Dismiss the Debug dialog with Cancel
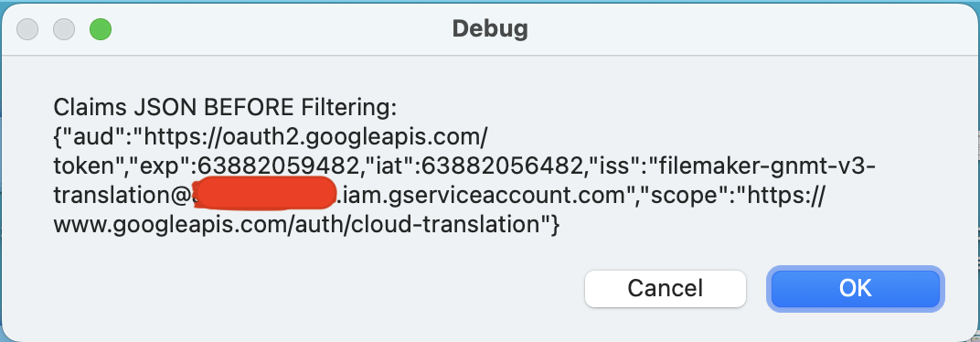This screenshot has width=980, height=342. (665, 288)
